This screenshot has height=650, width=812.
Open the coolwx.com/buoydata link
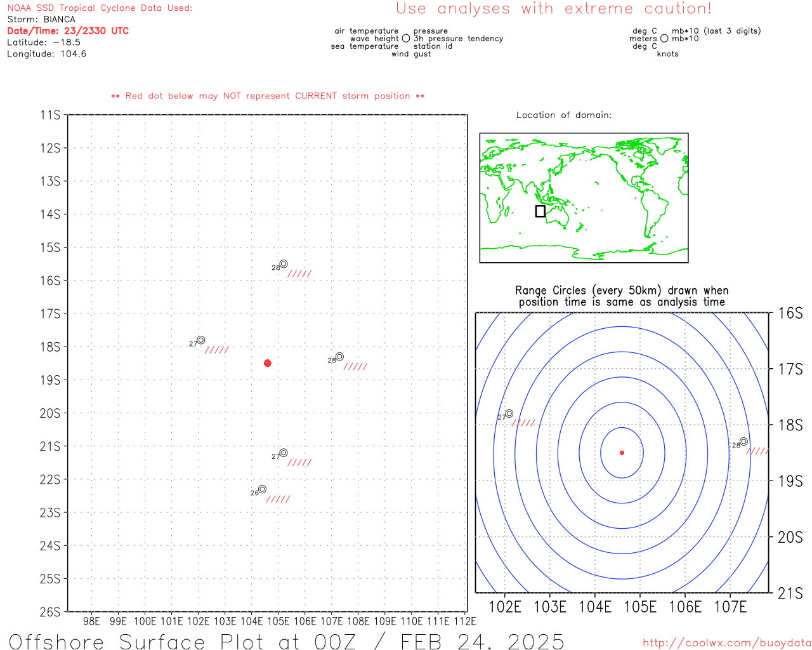click(x=727, y=643)
